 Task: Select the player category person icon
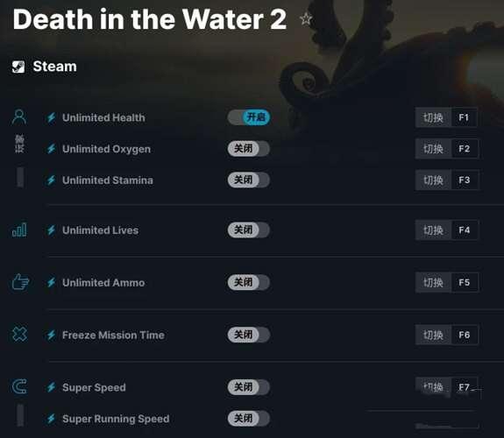(19, 117)
